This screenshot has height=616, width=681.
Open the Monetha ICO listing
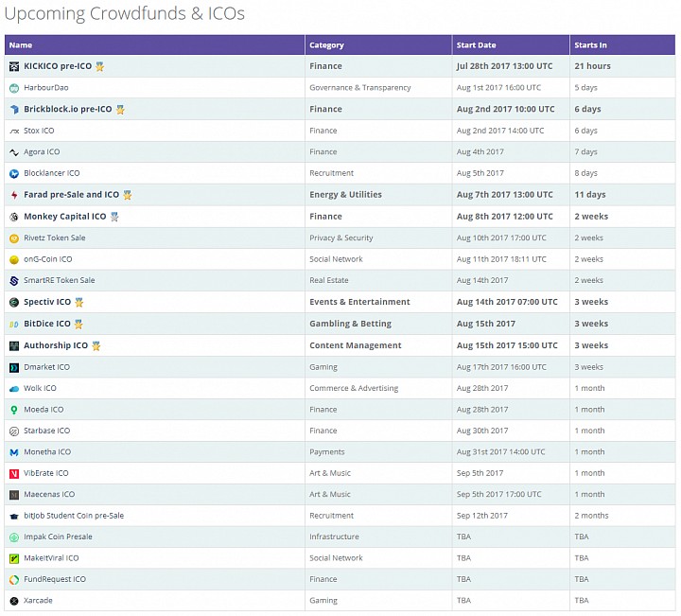pos(47,451)
